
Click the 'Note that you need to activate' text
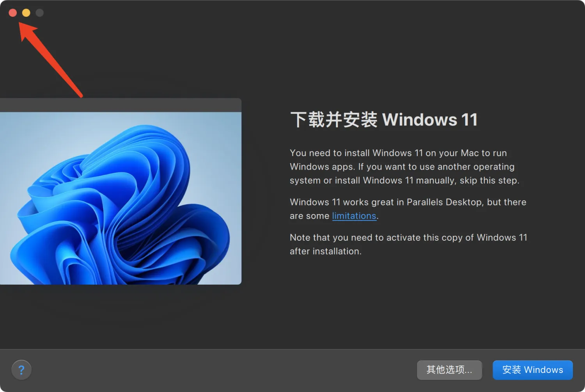[408, 244]
